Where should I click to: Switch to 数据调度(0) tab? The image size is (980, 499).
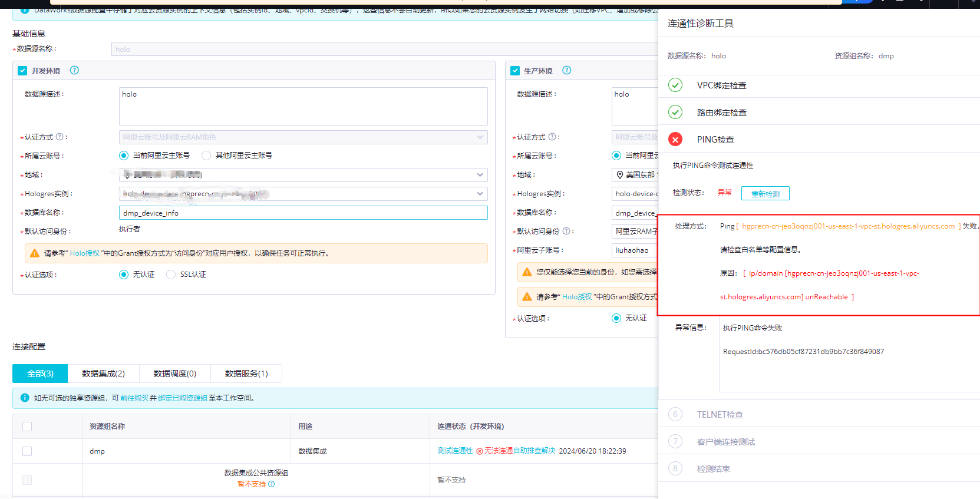tap(174, 374)
